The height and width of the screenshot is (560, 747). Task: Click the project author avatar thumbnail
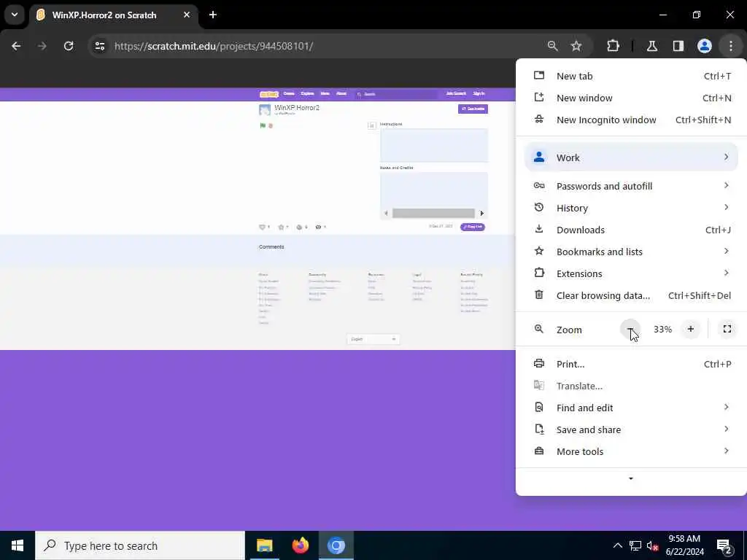coord(265,111)
